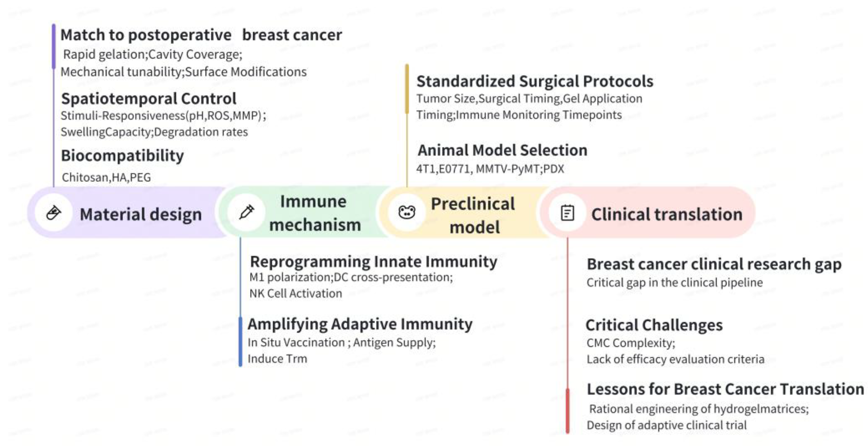
Task: Click the Animal Model Selection heading
Action: [502, 150]
